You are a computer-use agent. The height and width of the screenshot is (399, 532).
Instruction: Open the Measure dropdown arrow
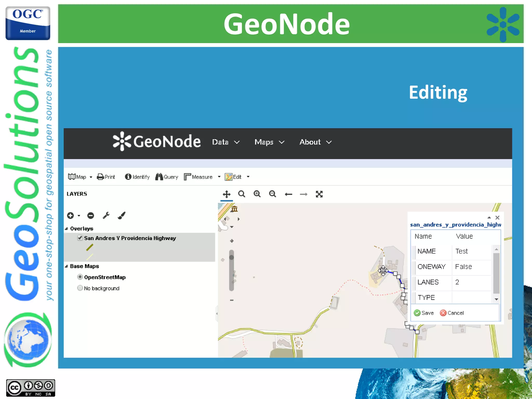pos(219,177)
